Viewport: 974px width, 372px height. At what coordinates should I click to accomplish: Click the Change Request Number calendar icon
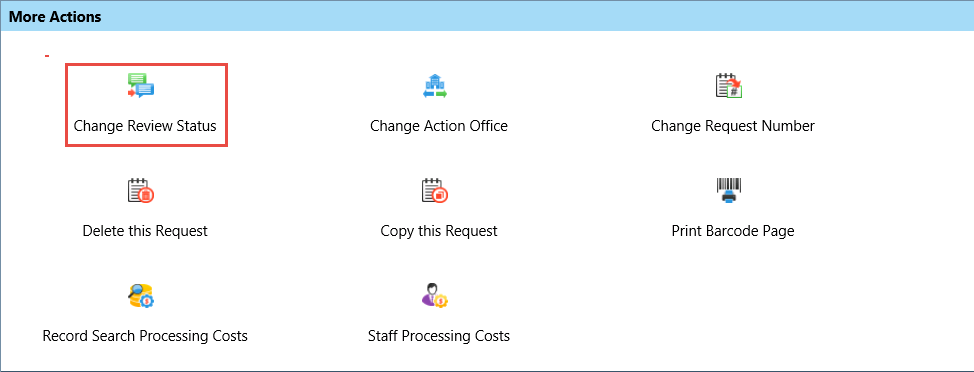[x=729, y=86]
